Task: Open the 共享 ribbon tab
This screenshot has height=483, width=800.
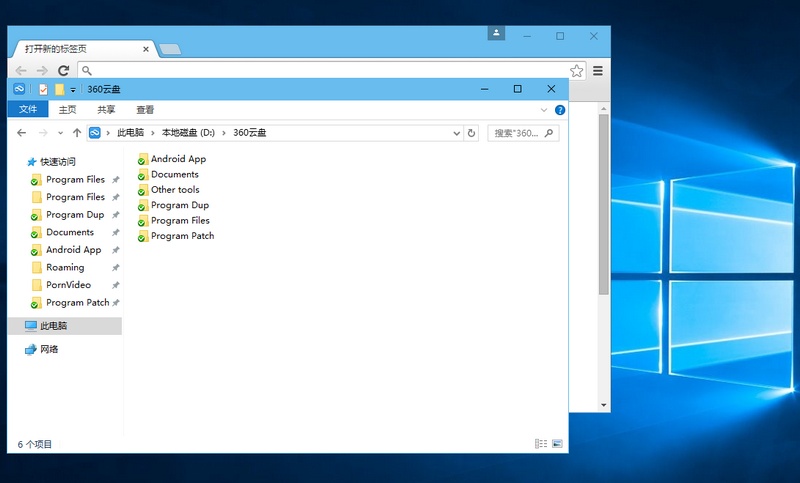Action: [x=106, y=110]
